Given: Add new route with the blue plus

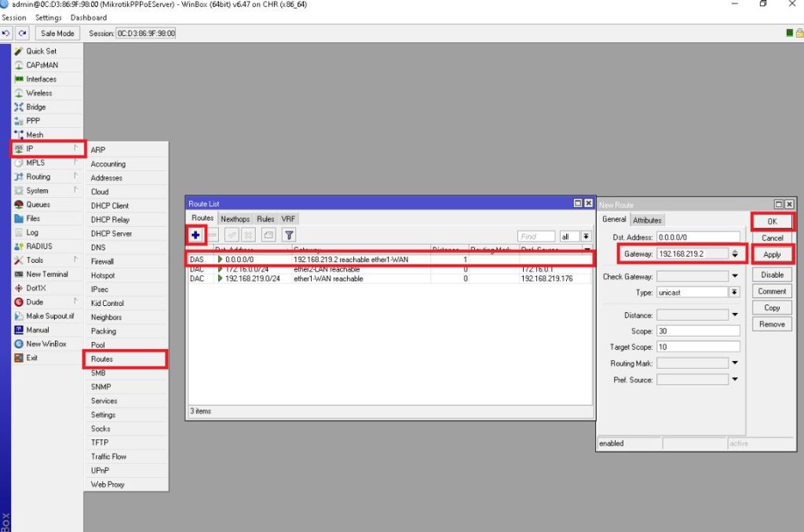Looking at the screenshot, I should (x=196, y=235).
